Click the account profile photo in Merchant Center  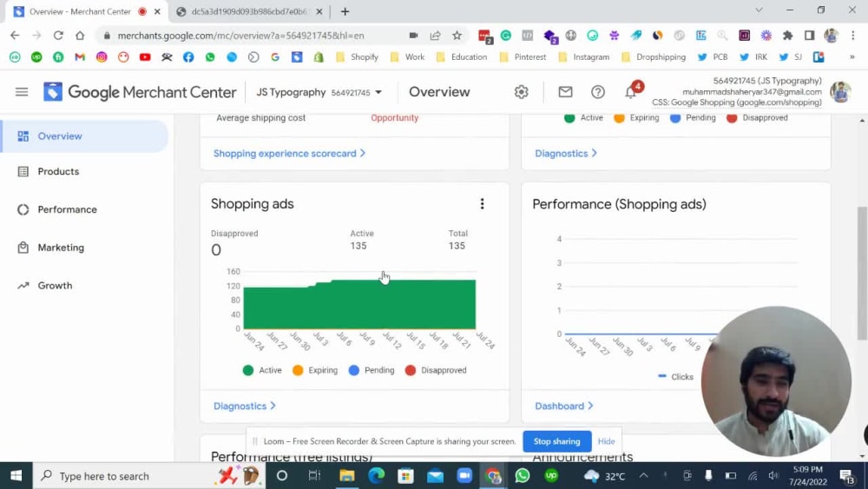point(840,92)
